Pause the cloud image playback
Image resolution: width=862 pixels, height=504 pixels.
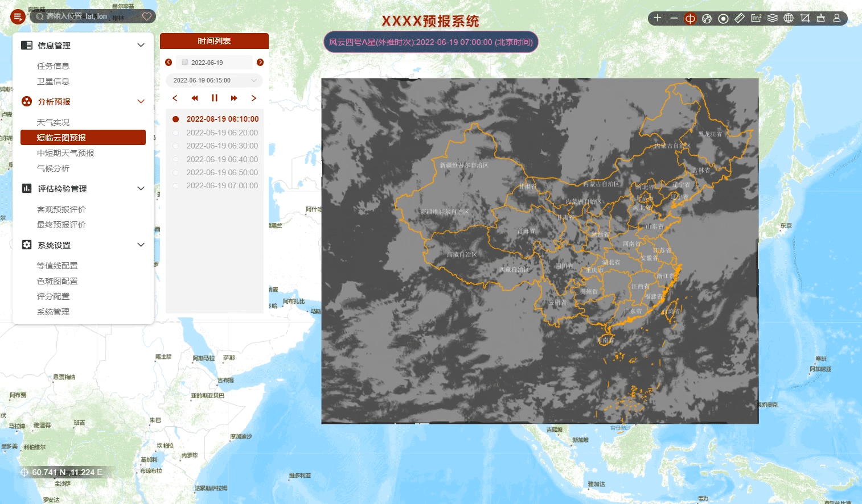215,98
